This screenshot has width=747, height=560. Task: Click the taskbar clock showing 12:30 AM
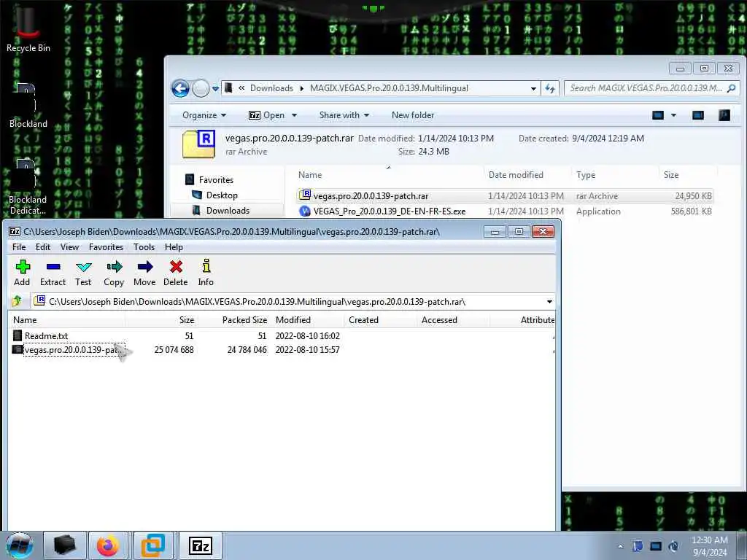click(x=709, y=546)
